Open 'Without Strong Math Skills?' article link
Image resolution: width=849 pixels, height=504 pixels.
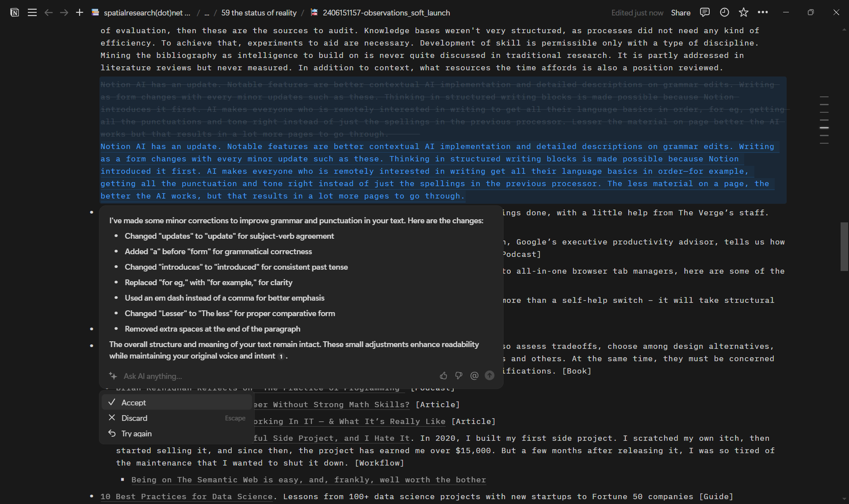tap(331, 405)
